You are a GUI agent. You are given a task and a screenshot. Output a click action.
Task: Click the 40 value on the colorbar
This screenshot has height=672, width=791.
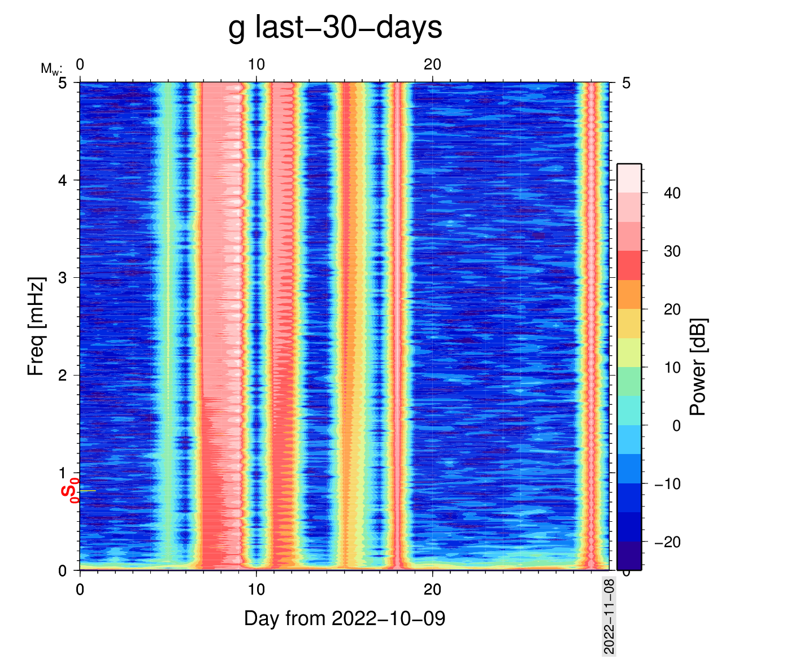(672, 193)
